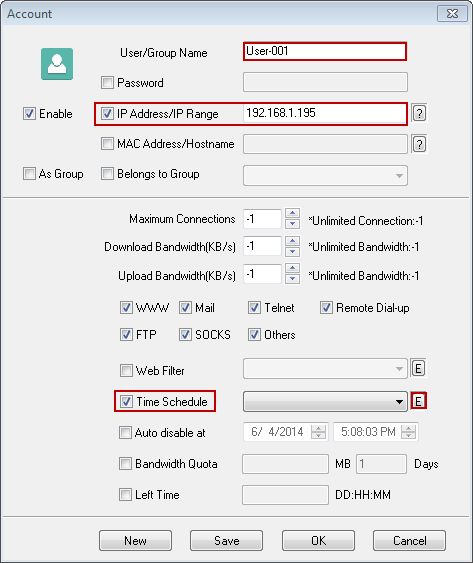This screenshot has height=563, width=473.
Task: Click the help icon beside IP Address field
Action: coord(419,113)
